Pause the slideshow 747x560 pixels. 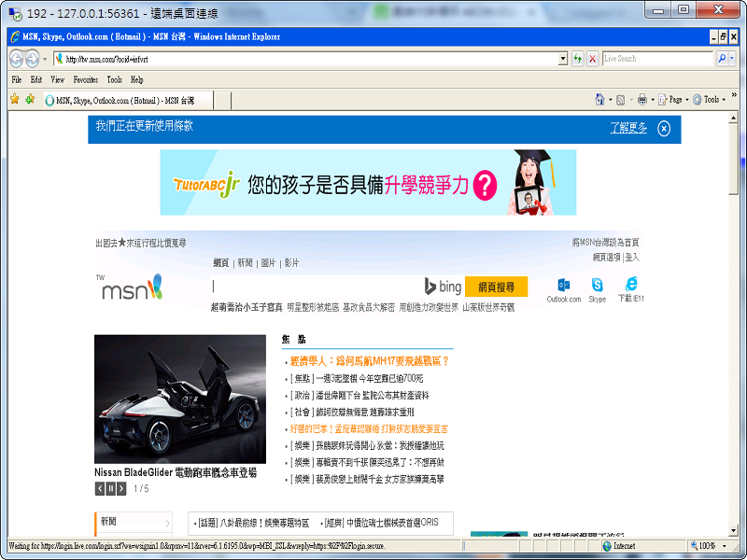[x=110, y=488]
